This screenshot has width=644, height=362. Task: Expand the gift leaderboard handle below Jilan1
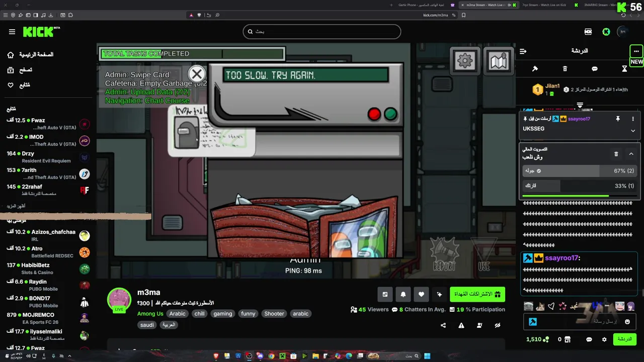580,105
